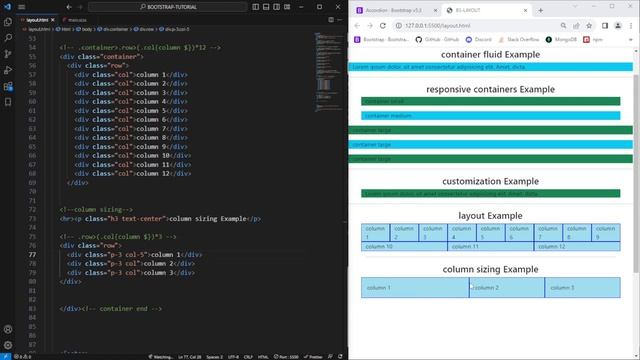The image size is (640, 360).
Task: Change language mode via HTML status item
Action: pos(263,357)
